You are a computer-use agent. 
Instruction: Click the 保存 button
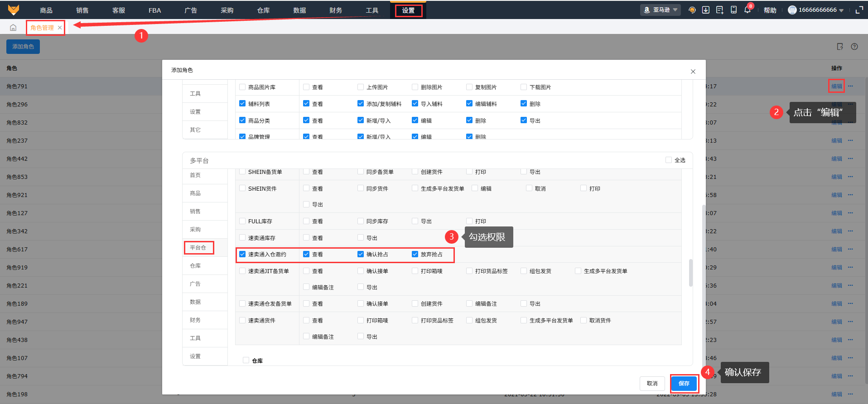[684, 384]
